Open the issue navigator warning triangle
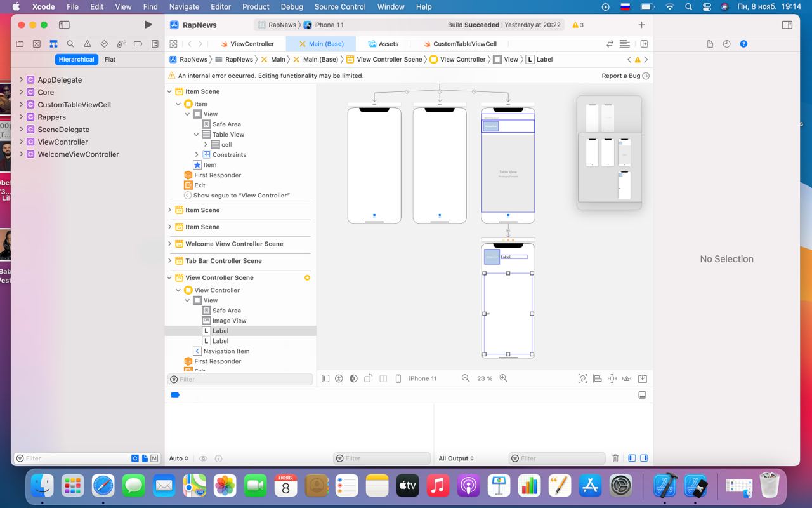The height and width of the screenshot is (508, 812). tap(88, 44)
